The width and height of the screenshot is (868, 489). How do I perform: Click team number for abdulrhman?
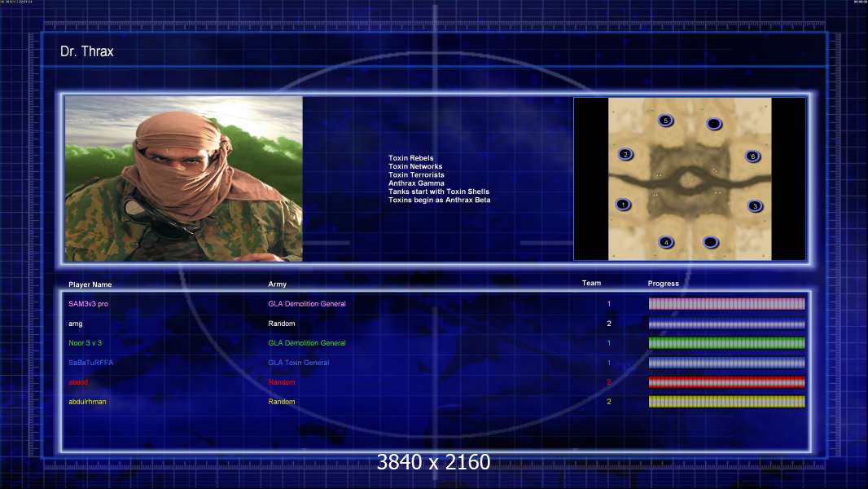coord(609,402)
